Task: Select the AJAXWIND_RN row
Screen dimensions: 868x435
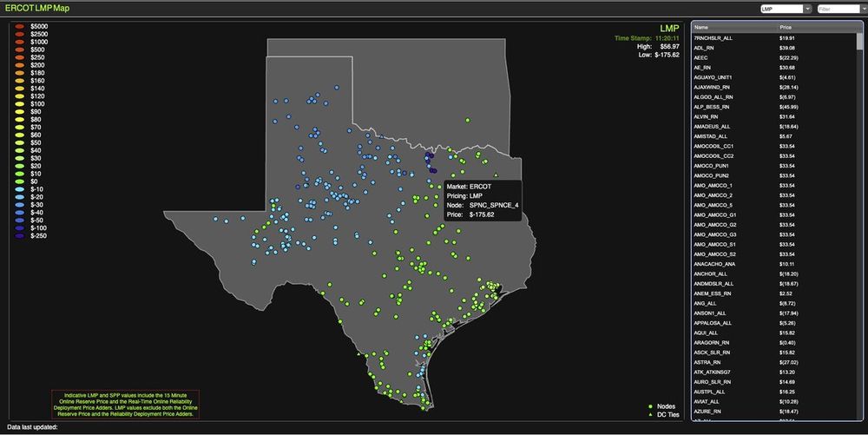Action: pos(774,88)
